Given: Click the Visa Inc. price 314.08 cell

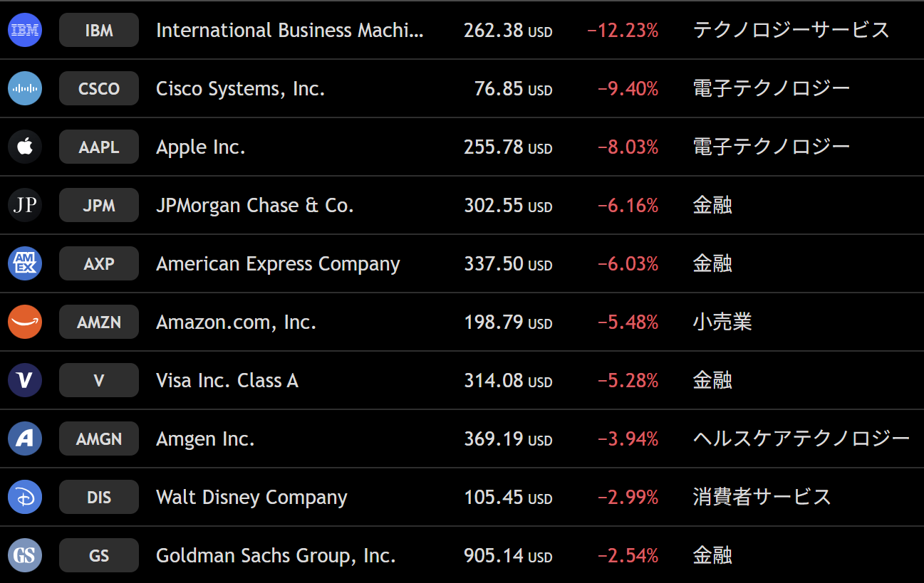Looking at the screenshot, I should [x=508, y=380].
